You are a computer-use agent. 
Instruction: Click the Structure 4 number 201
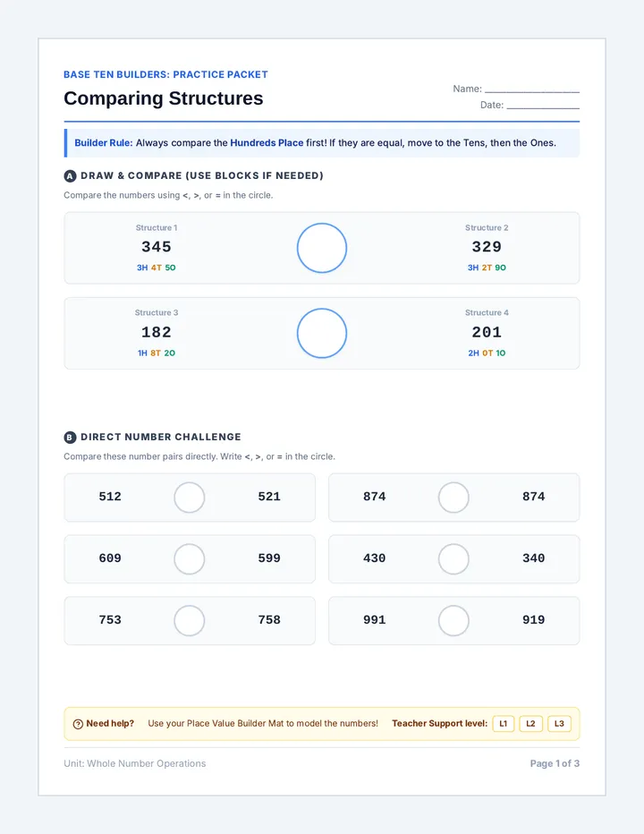[487, 332]
